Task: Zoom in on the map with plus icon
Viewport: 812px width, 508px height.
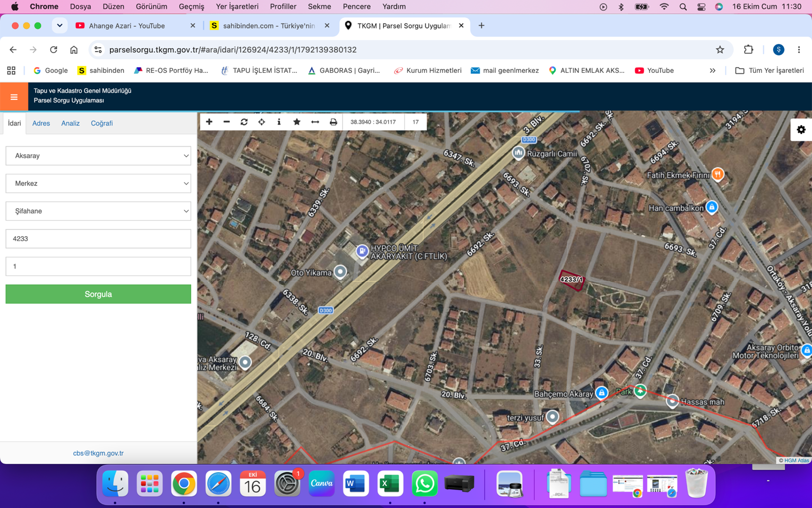Action: tap(209, 122)
